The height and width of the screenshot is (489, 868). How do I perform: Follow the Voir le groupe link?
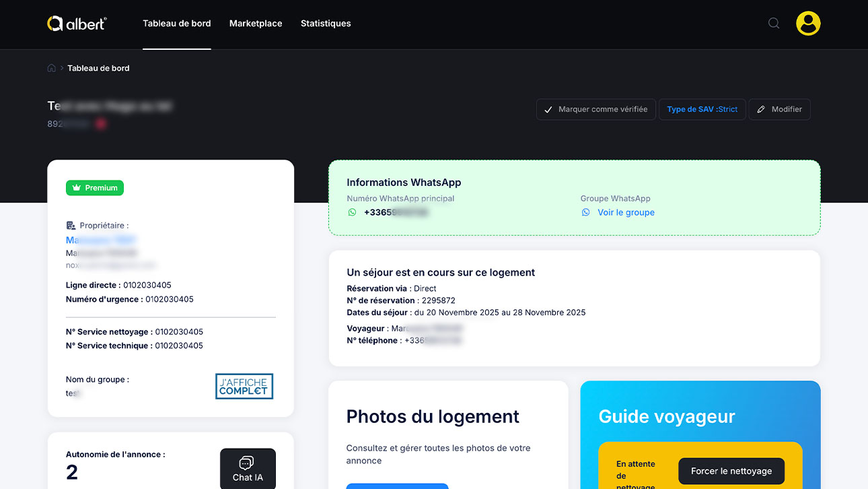pos(626,212)
